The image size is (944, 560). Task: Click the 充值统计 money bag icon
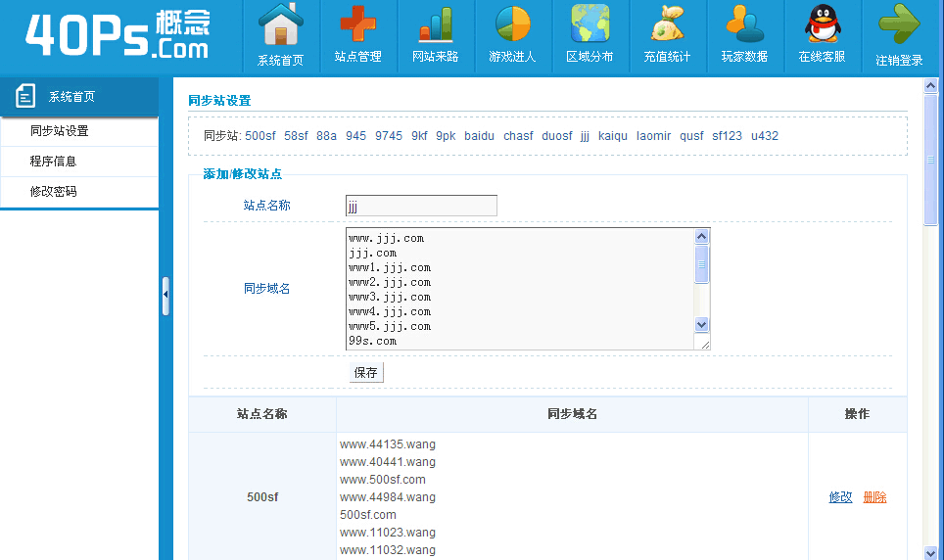click(x=667, y=26)
